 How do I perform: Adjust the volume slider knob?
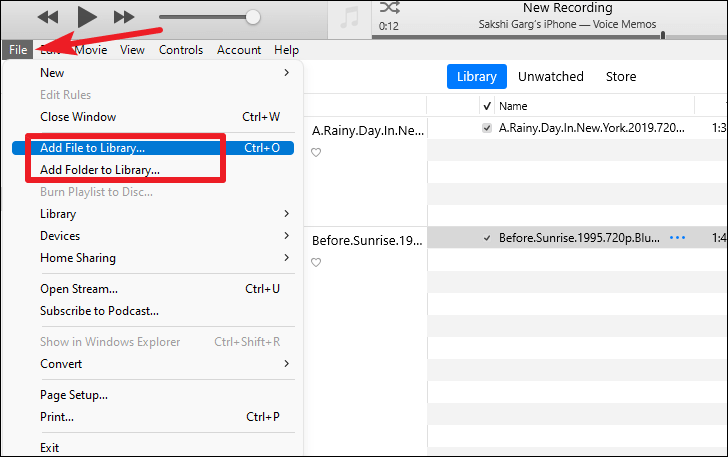(x=253, y=17)
